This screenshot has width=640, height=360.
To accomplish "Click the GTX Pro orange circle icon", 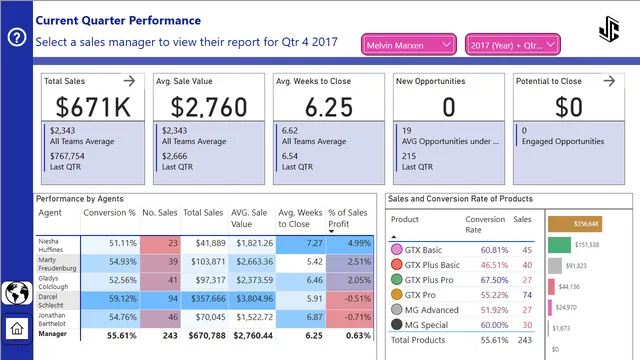I will tap(396, 294).
